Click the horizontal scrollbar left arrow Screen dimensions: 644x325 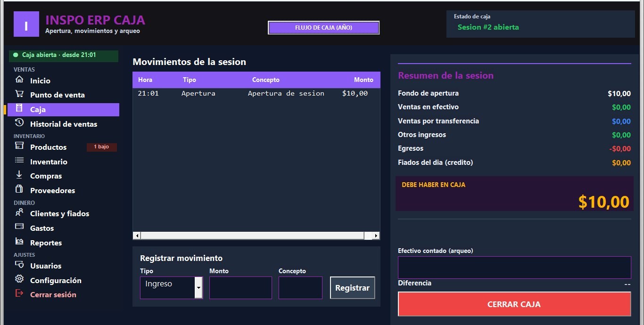tap(137, 236)
